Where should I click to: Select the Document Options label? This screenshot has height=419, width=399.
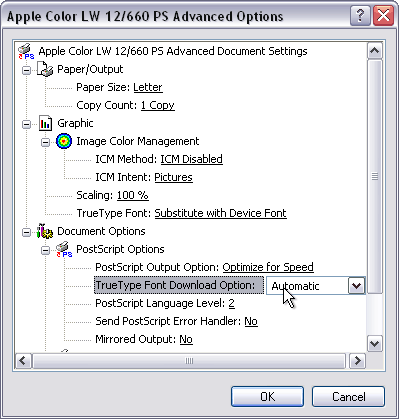point(101,231)
